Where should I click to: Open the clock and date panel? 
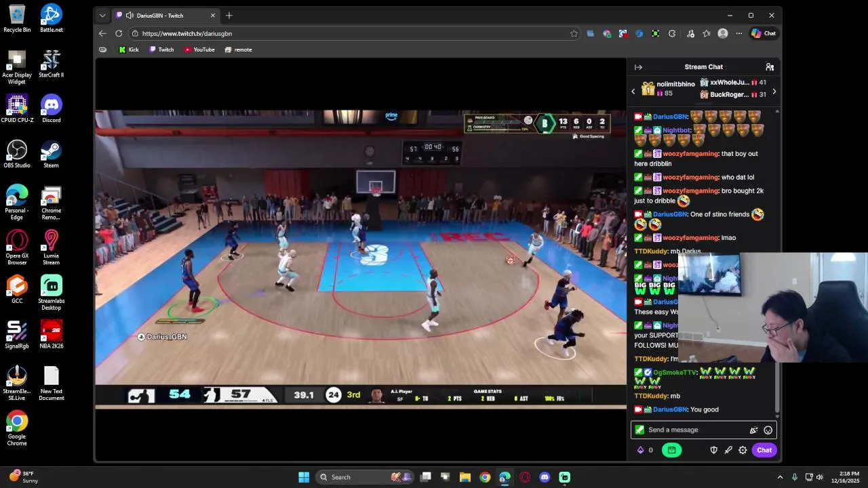(x=845, y=477)
